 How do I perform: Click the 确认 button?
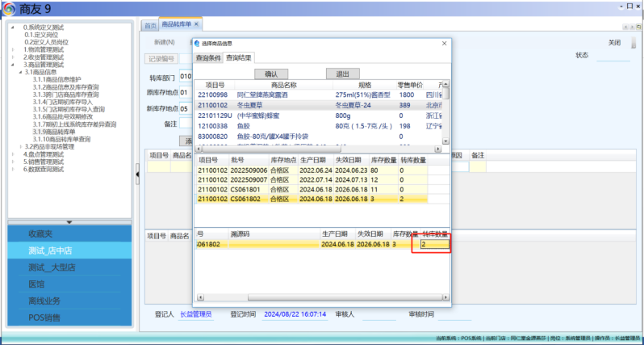271,74
